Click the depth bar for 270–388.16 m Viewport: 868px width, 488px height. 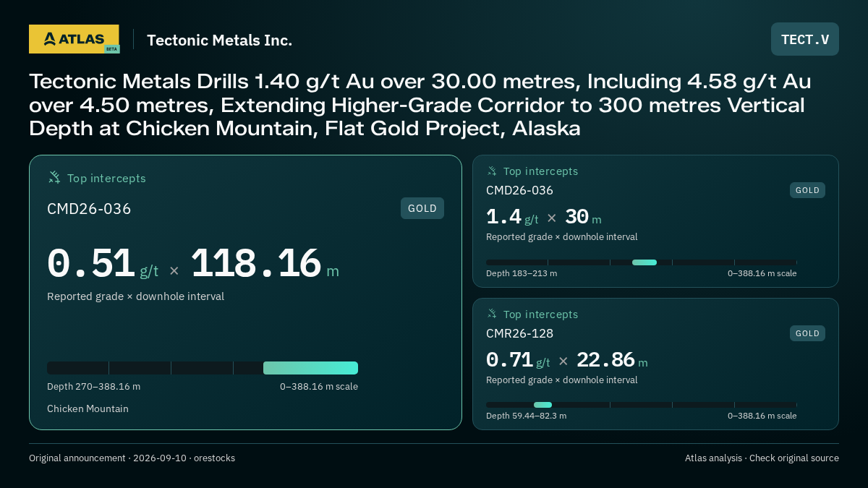point(203,368)
